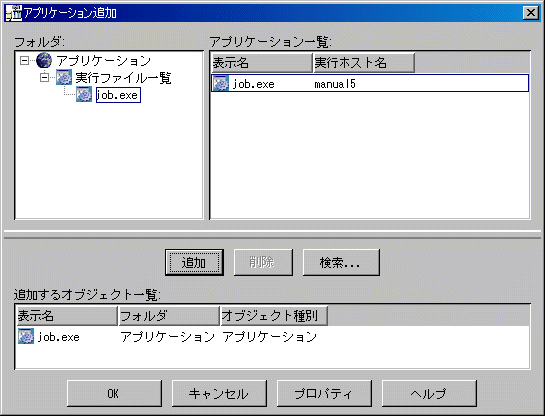Click the disabled 削除 button

point(263,262)
